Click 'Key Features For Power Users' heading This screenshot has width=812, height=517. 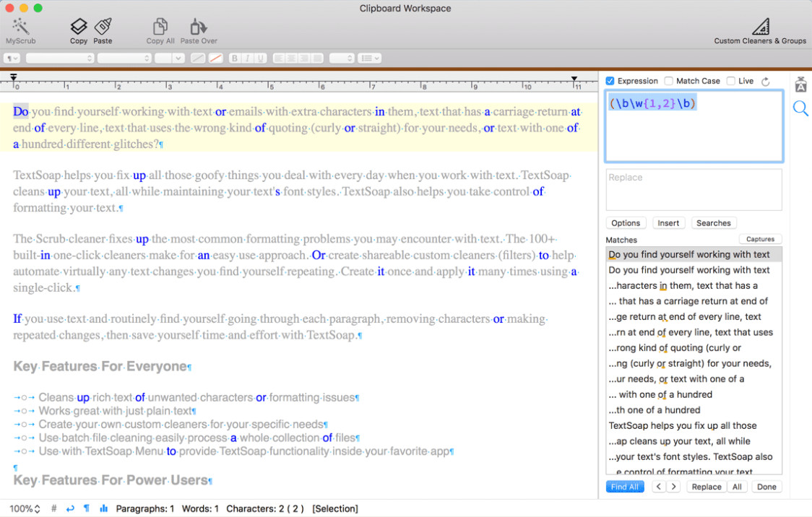[x=111, y=480]
